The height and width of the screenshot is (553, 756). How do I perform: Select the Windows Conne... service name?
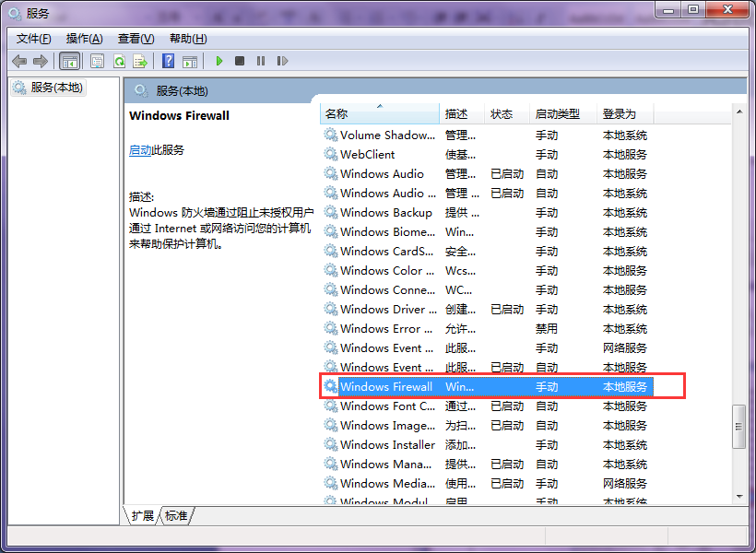(387, 289)
